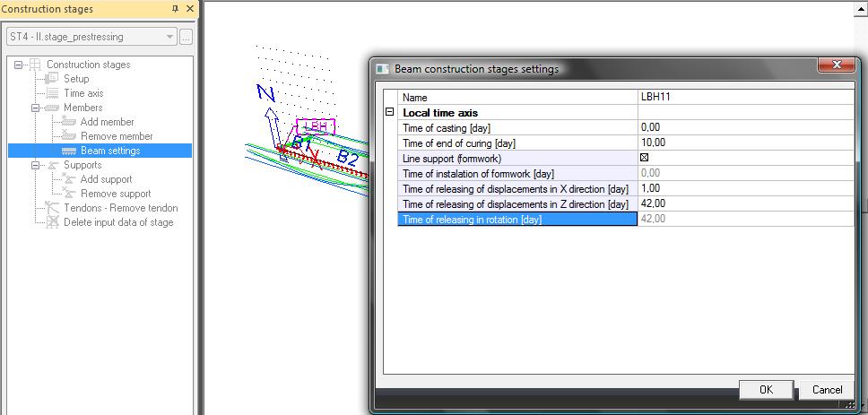The height and width of the screenshot is (415, 868).
Task: Edit the Time of end of curing value
Action: (744, 143)
